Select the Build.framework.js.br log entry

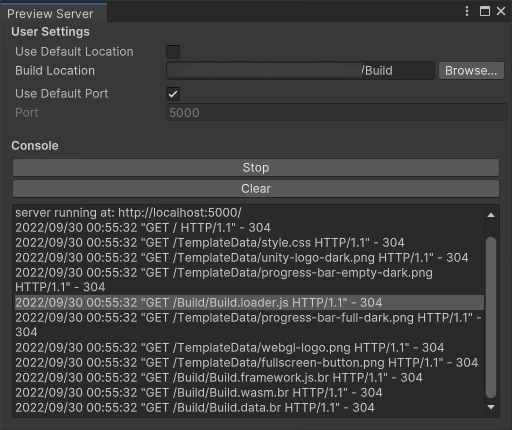pos(249,378)
